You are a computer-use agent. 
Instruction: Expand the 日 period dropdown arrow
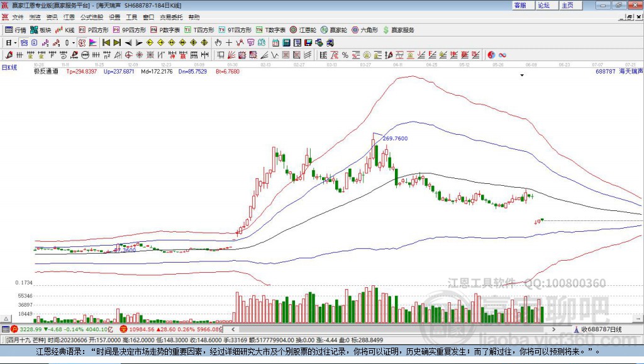(x=16, y=43)
